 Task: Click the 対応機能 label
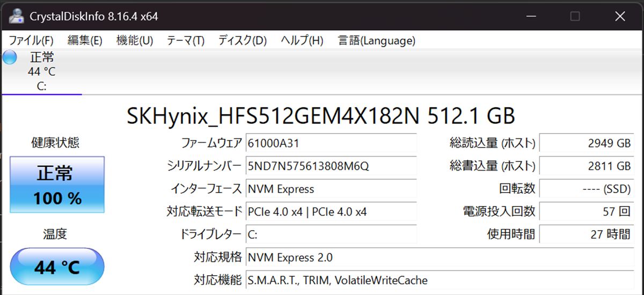pos(218,281)
